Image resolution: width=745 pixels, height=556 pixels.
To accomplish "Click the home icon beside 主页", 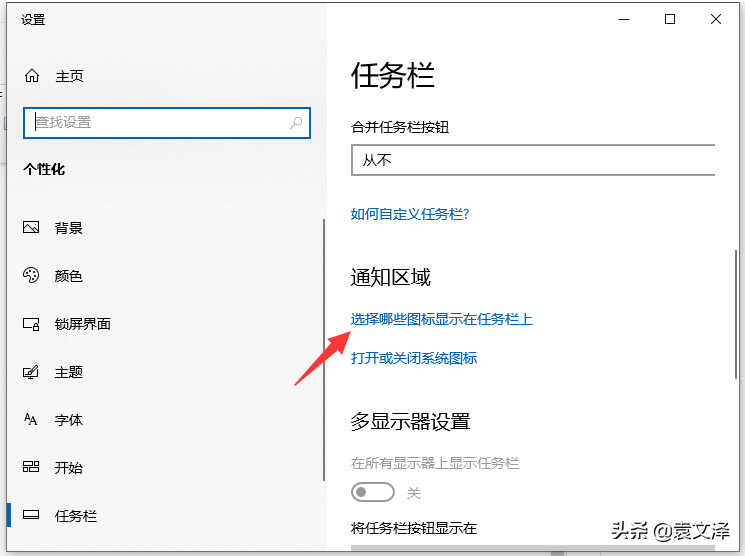I will (x=32, y=76).
